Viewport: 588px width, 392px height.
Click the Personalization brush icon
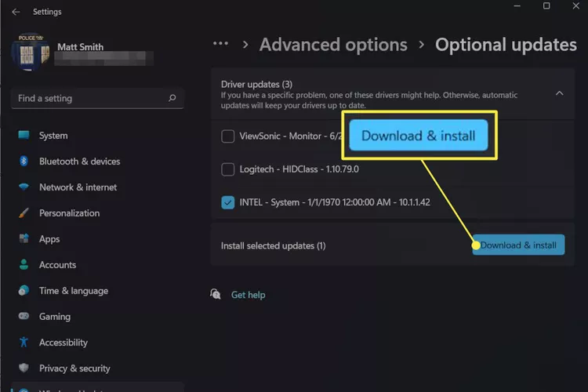24,212
